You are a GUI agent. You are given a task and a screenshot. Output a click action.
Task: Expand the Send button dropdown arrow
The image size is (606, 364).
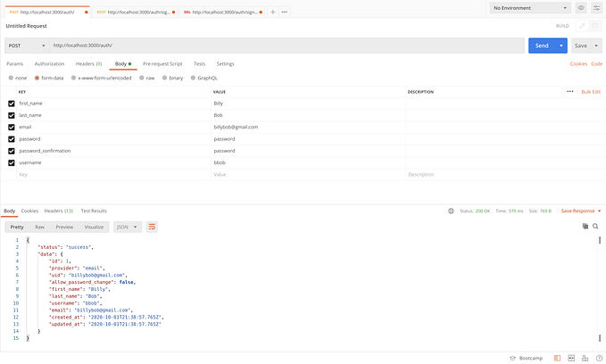click(561, 45)
